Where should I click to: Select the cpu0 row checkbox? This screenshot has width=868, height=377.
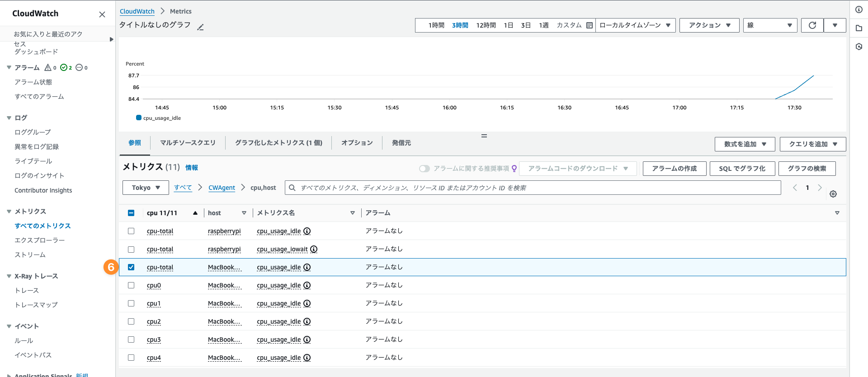(x=131, y=285)
